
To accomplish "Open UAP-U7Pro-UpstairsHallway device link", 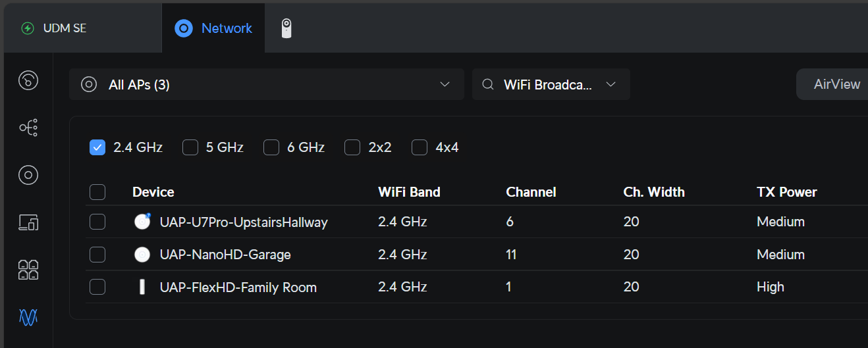I will point(244,222).
